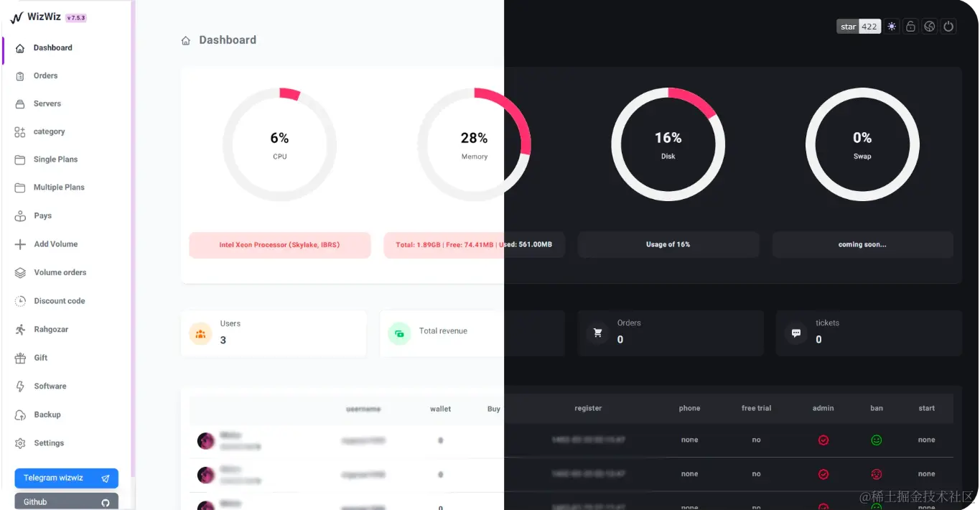Open Discount code sidebar entry
Image resolution: width=980 pixels, height=510 pixels.
click(x=59, y=301)
